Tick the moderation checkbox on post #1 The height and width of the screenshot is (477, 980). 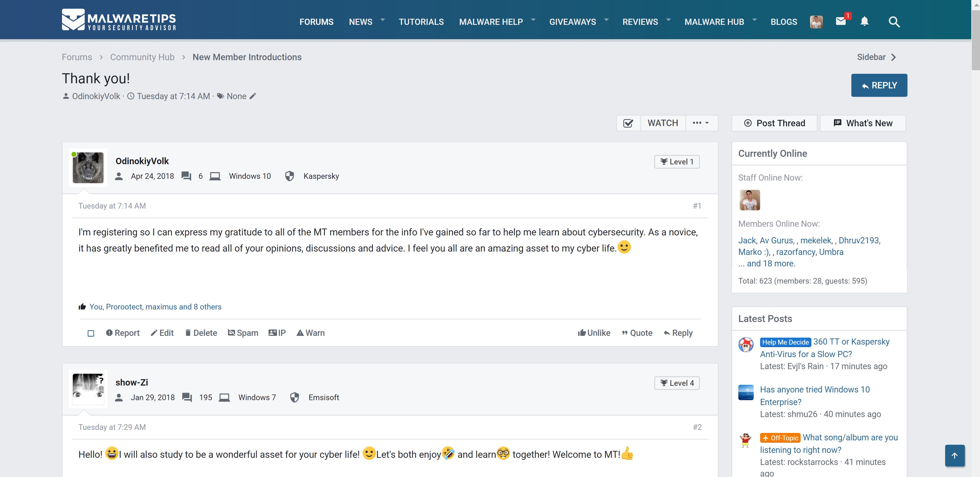pos(91,333)
